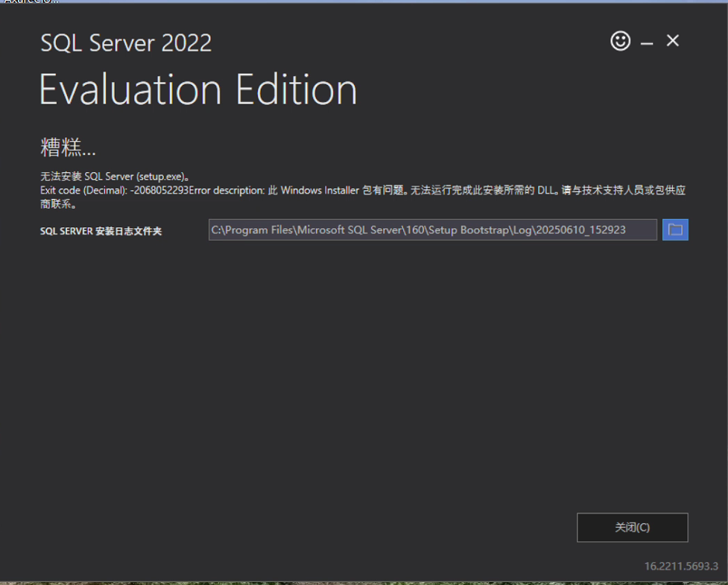The height and width of the screenshot is (585, 728).
Task: Click the smiley feedback icon
Action: click(620, 41)
